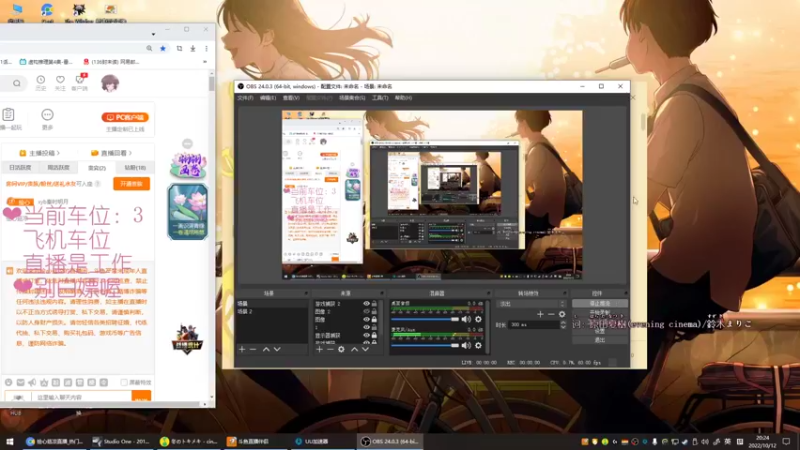
Task: Click the search magnifier in the webpage search box
Action: (17, 83)
